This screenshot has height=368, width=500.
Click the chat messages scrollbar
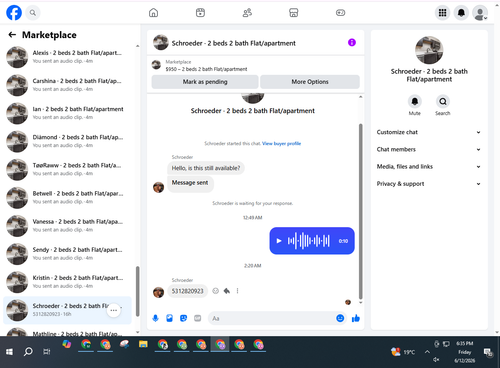point(360,211)
